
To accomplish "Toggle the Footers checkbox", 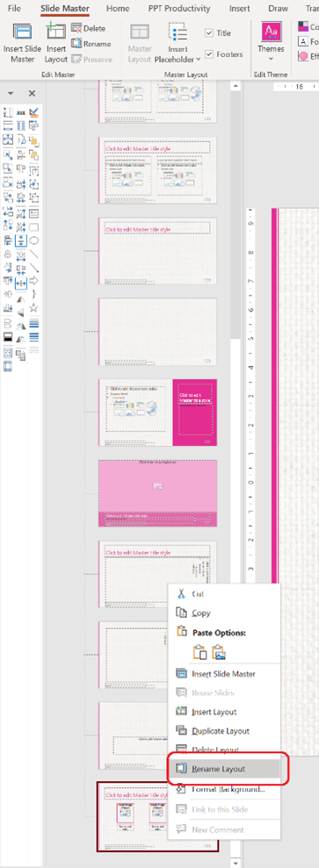I will [209, 54].
